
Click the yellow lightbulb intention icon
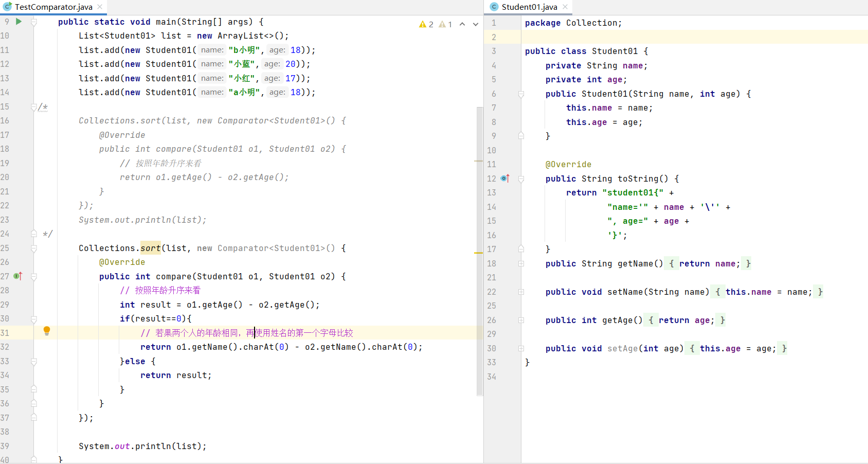coord(47,331)
